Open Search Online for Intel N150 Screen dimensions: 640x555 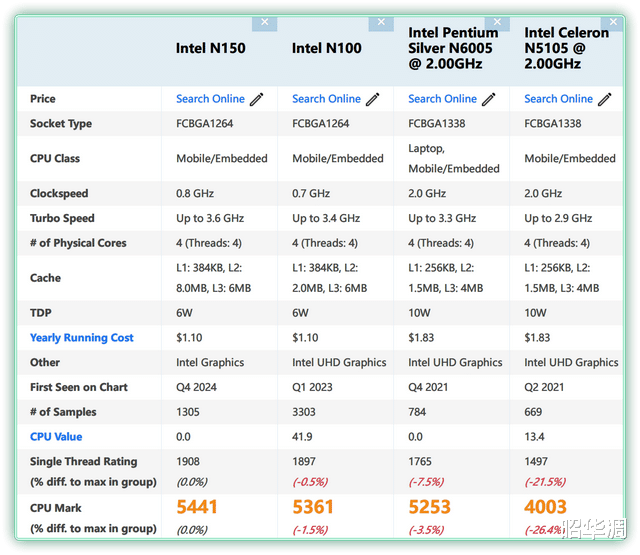(210, 99)
